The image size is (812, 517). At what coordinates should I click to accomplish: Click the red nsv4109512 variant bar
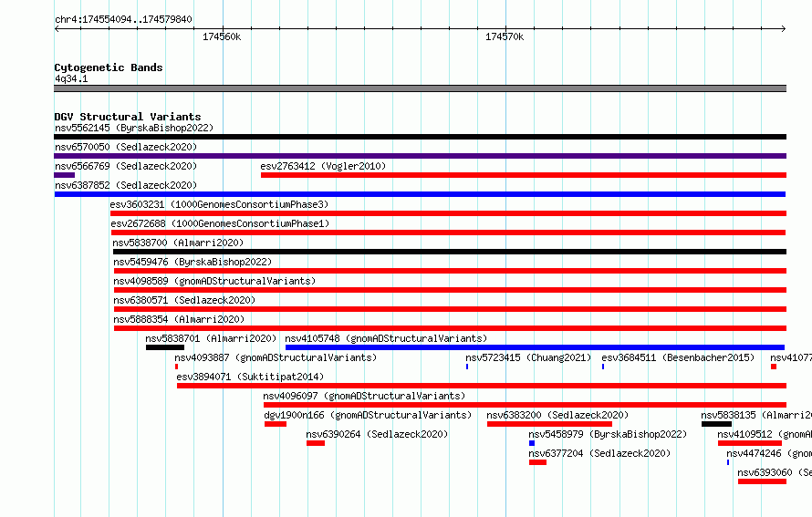750,443
